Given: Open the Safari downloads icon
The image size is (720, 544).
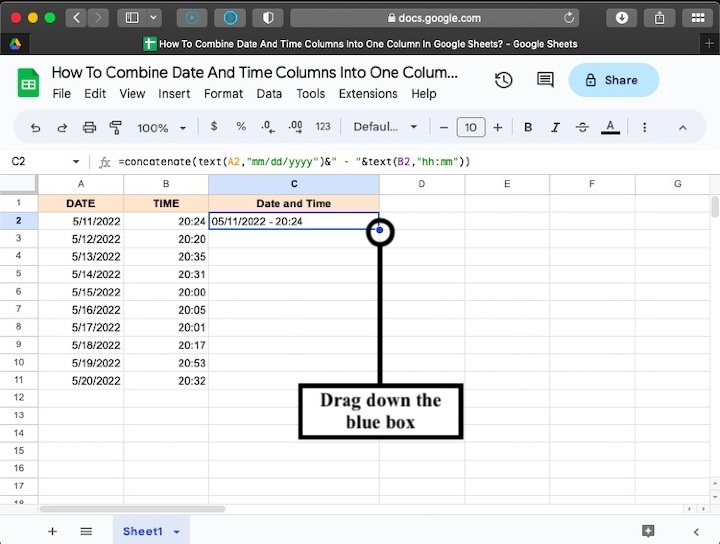Looking at the screenshot, I should click(621, 18).
